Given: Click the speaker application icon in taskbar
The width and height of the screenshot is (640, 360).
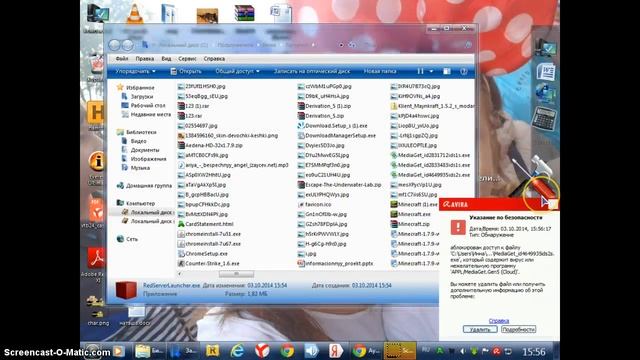Looking at the screenshot, I should coord(311,351).
